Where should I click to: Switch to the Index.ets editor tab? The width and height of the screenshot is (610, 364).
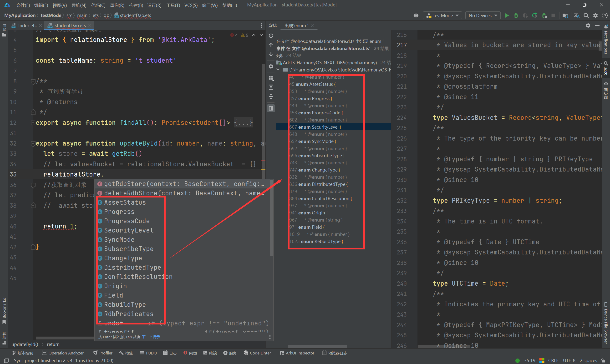[27, 25]
